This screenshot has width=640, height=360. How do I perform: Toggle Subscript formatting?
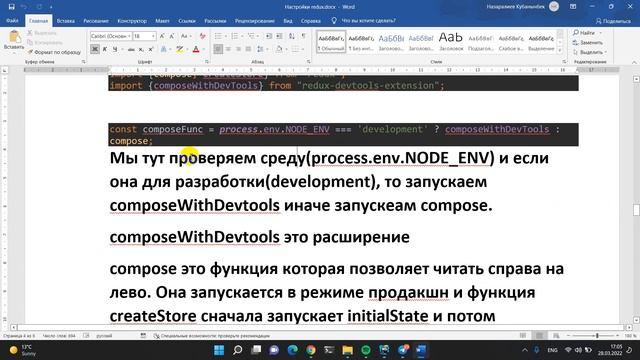tap(141, 49)
